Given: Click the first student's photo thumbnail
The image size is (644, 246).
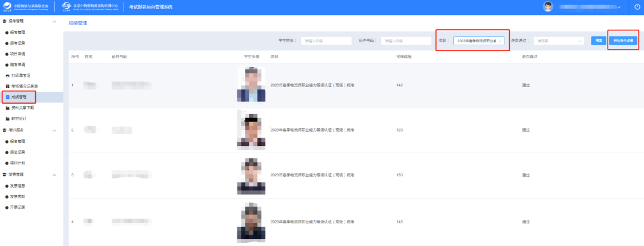Looking at the screenshot, I should pyautogui.click(x=252, y=85).
